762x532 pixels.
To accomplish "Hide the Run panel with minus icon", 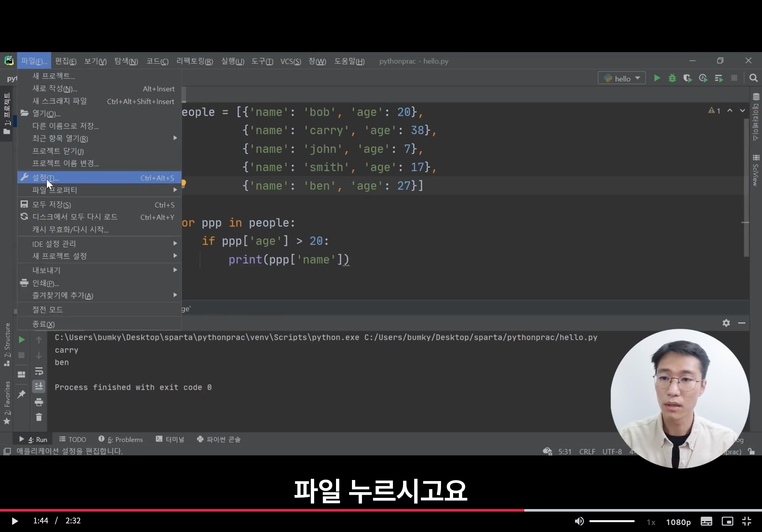I will click(742, 323).
